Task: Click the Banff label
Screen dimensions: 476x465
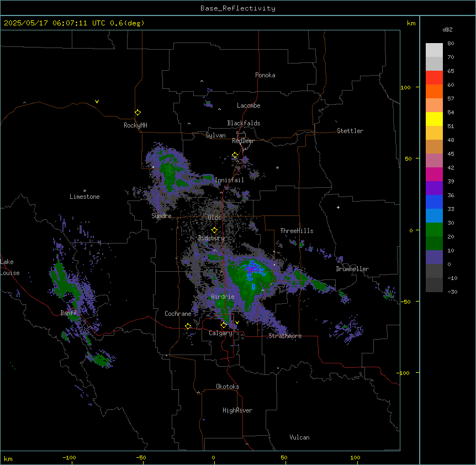Action: point(68,313)
